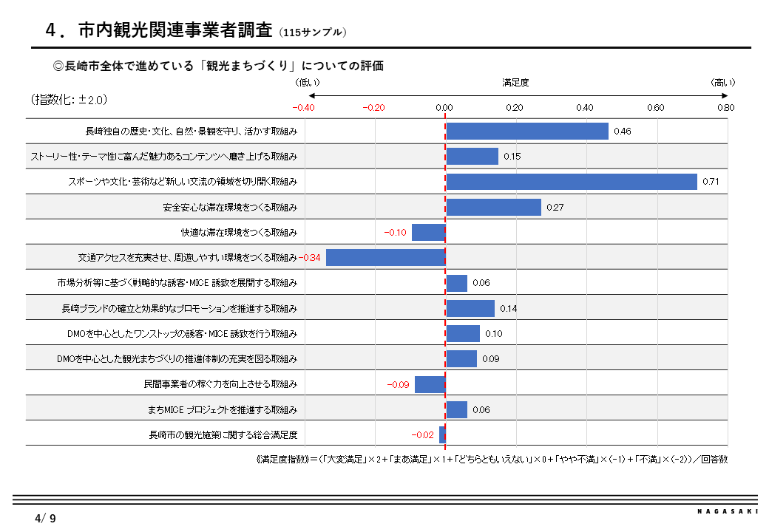Image resolution: width=769 pixels, height=532 pixels.
Task: Click the 満足度 axis title
Action: coord(515,83)
